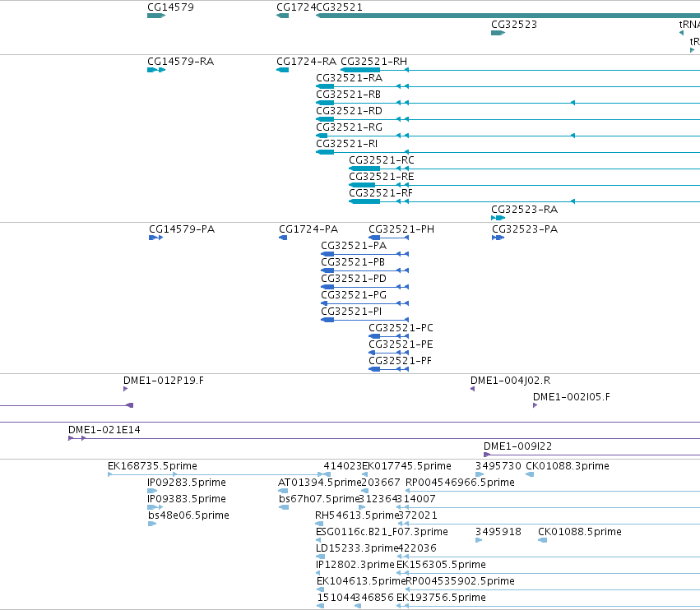Select transcript CG32521-RA label
This screenshot has width=700, height=610.
350,78
